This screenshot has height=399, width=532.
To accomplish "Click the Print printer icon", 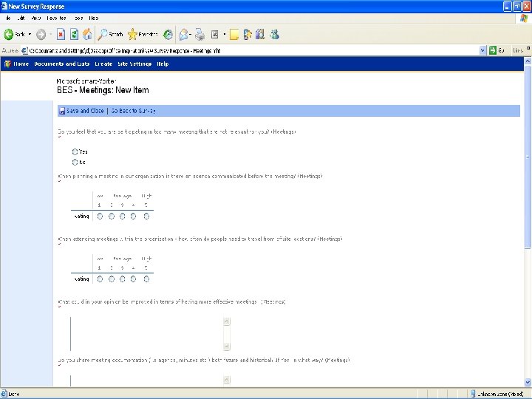I will coord(199,34).
